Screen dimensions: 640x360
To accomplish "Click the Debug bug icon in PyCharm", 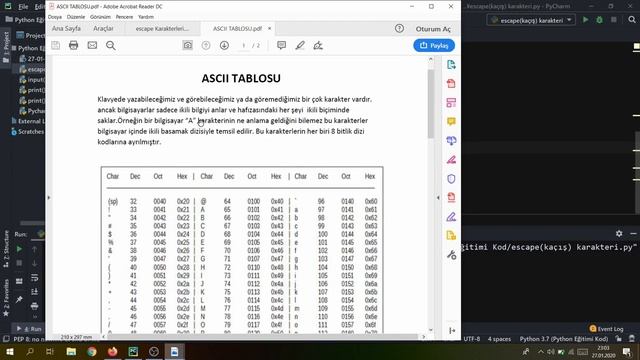I will click(x=599, y=20).
